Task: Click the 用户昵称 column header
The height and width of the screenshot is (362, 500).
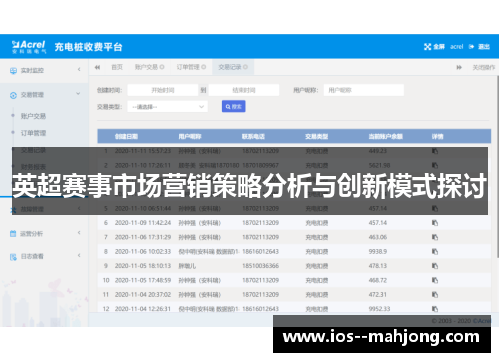Action: 190,136
